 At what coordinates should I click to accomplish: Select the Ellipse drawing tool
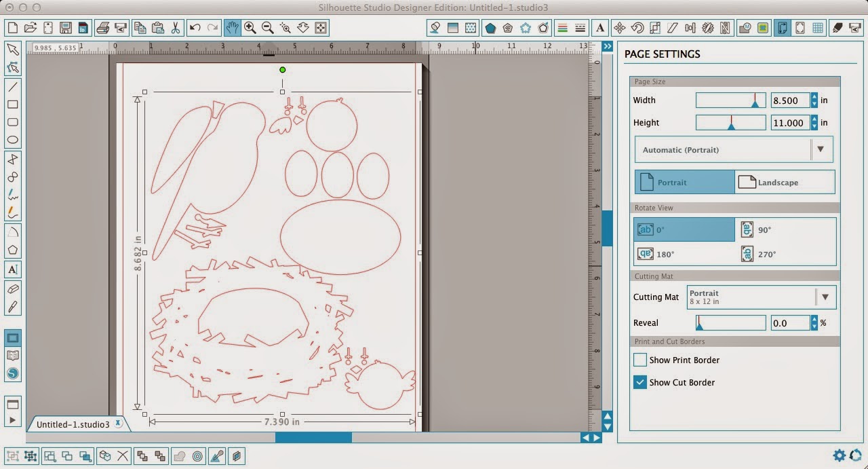pyautogui.click(x=12, y=139)
